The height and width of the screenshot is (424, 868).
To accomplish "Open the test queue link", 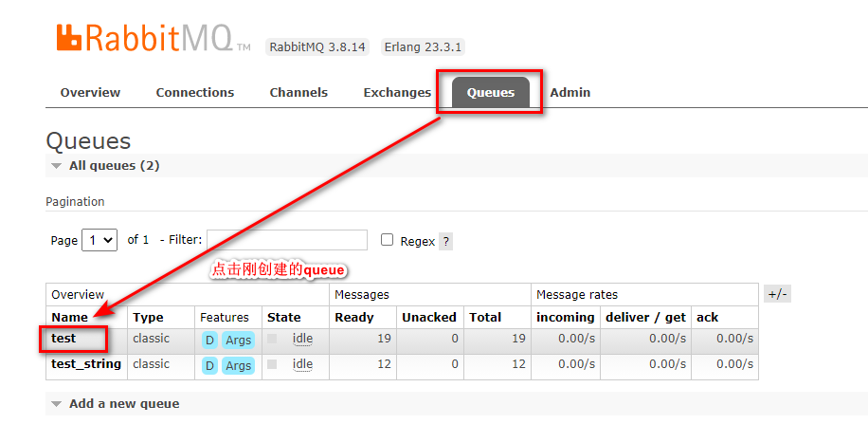I will pos(63,339).
